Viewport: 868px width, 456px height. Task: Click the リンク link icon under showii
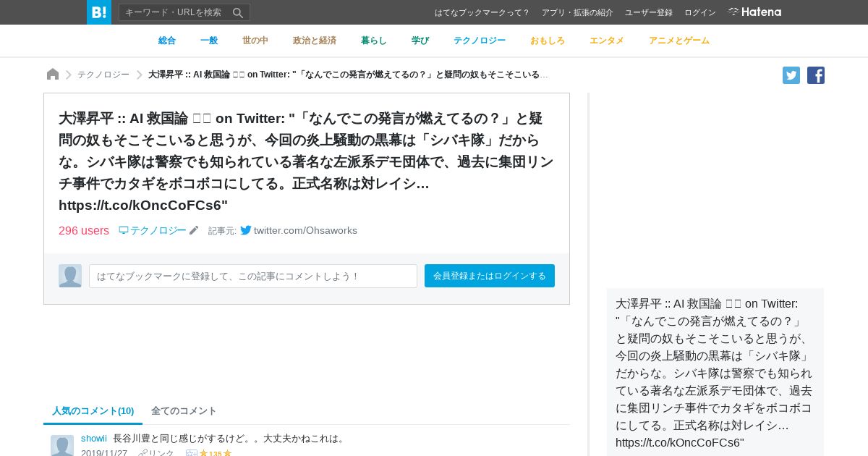pos(156,453)
